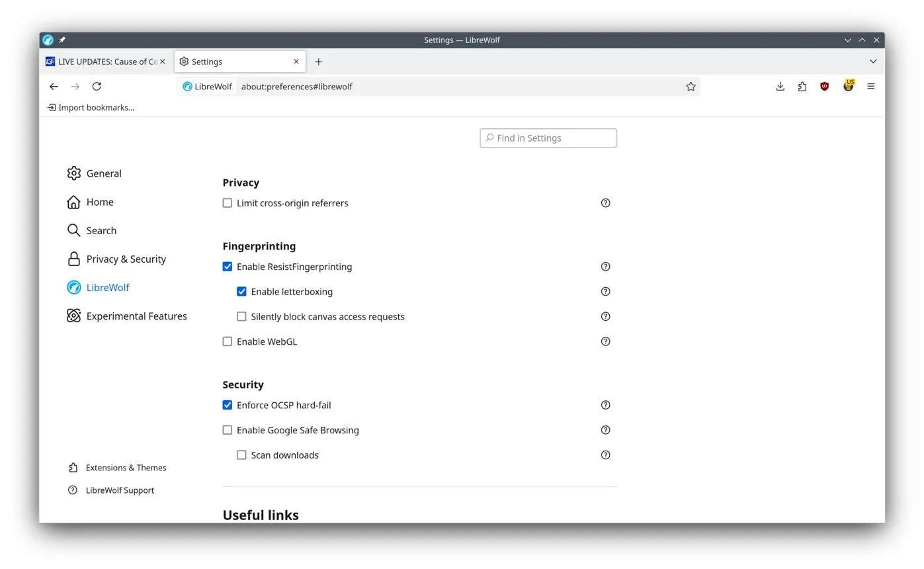Open the Downloads toolbar icon

point(780,87)
